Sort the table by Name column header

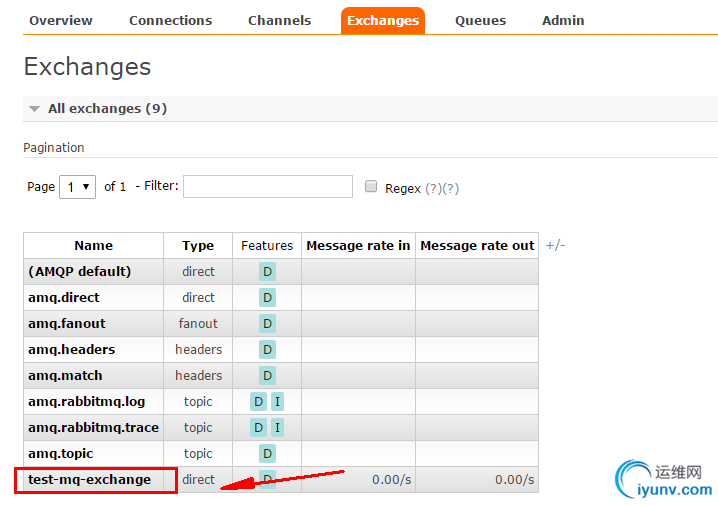pos(93,245)
